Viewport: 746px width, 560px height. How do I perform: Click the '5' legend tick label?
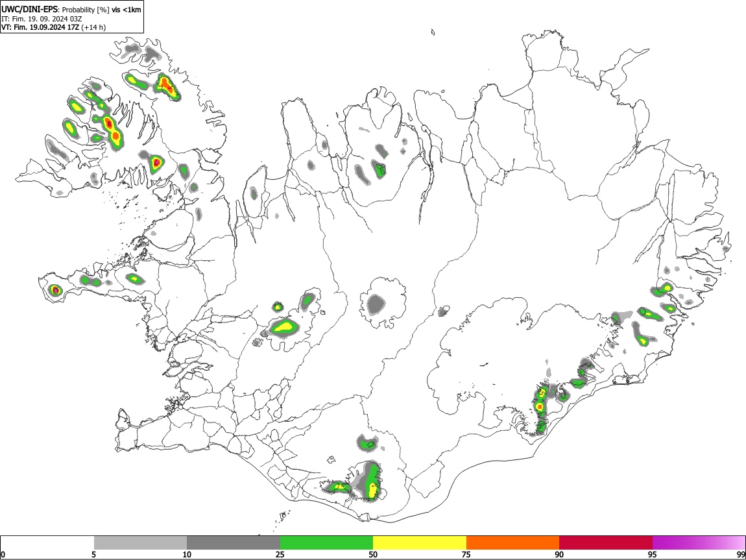click(94, 554)
